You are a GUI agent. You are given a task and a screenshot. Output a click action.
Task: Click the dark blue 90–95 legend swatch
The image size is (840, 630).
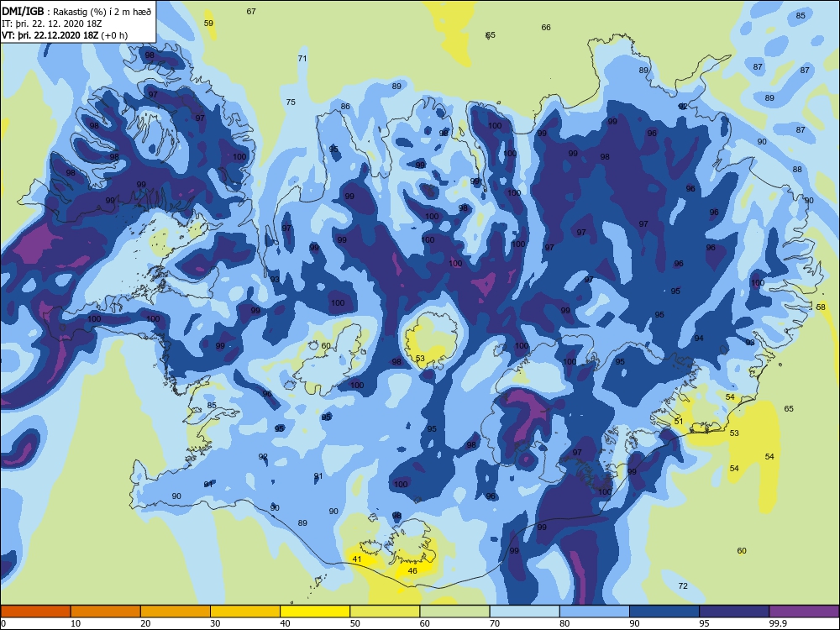(x=664, y=612)
